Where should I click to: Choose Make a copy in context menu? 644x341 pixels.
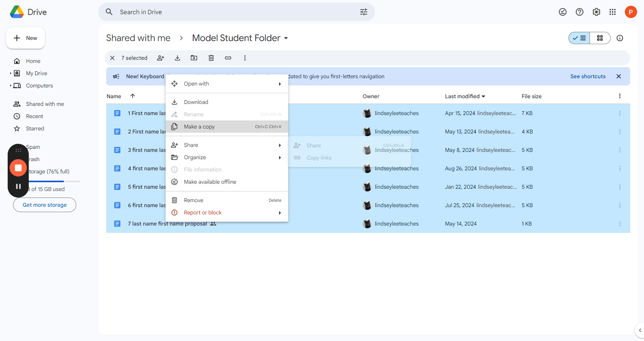click(227, 127)
